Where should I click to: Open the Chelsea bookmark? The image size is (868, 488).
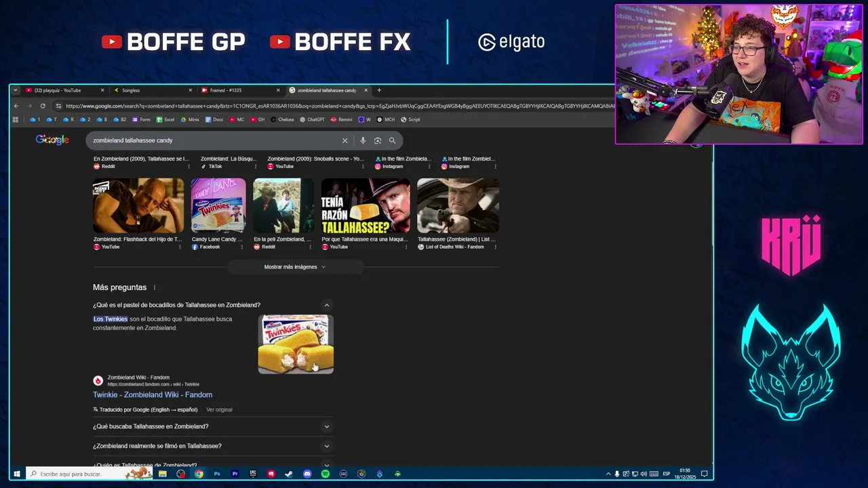(x=281, y=119)
